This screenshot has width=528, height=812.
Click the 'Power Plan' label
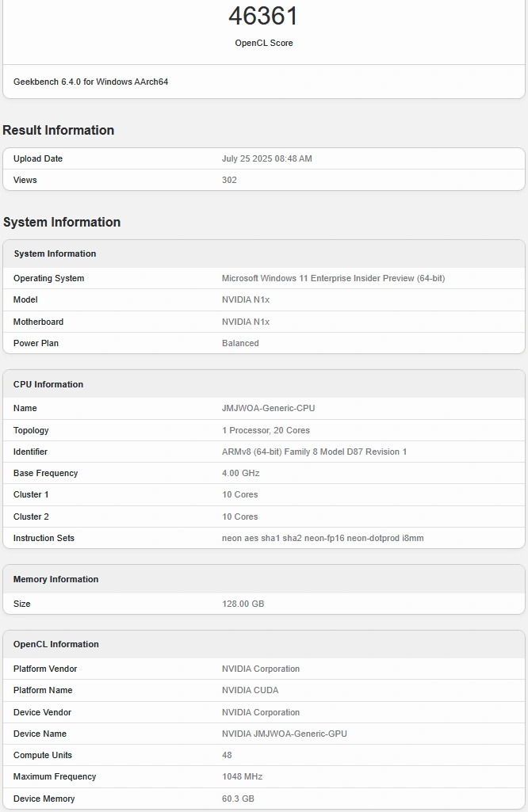[36, 343]
